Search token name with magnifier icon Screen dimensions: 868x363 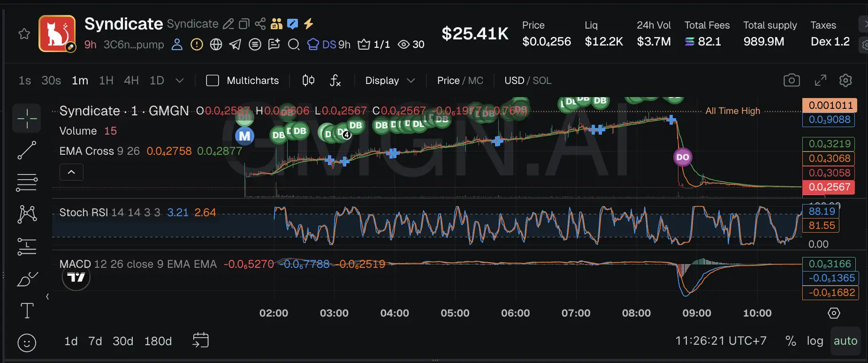294,45
